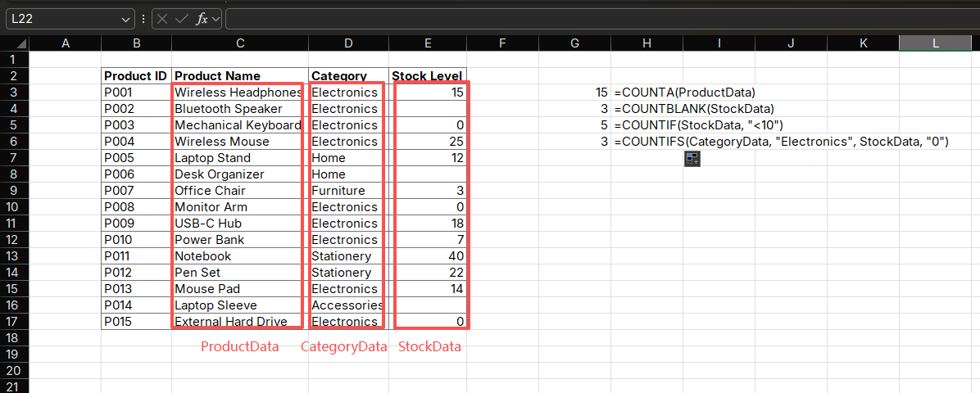Click the Product Name header cell
Screen dimensions: 980x393
(240, 76)
